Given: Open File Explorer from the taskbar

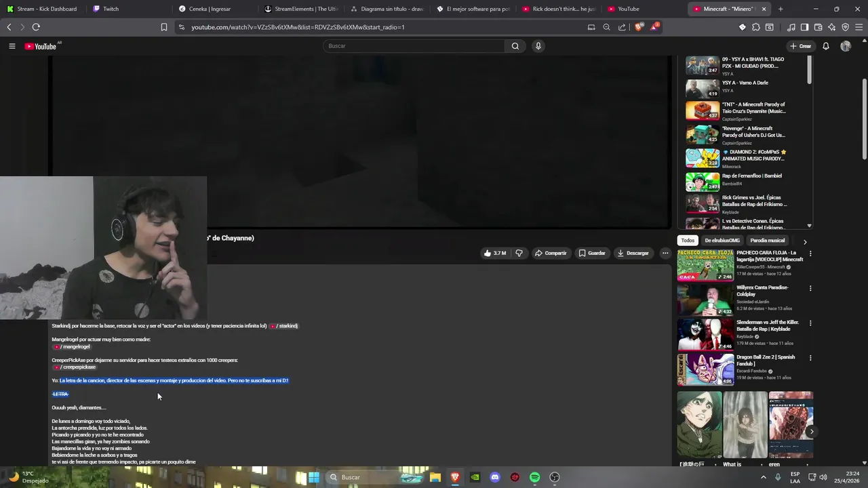Looking at the screenshot, I should [435, 477].
